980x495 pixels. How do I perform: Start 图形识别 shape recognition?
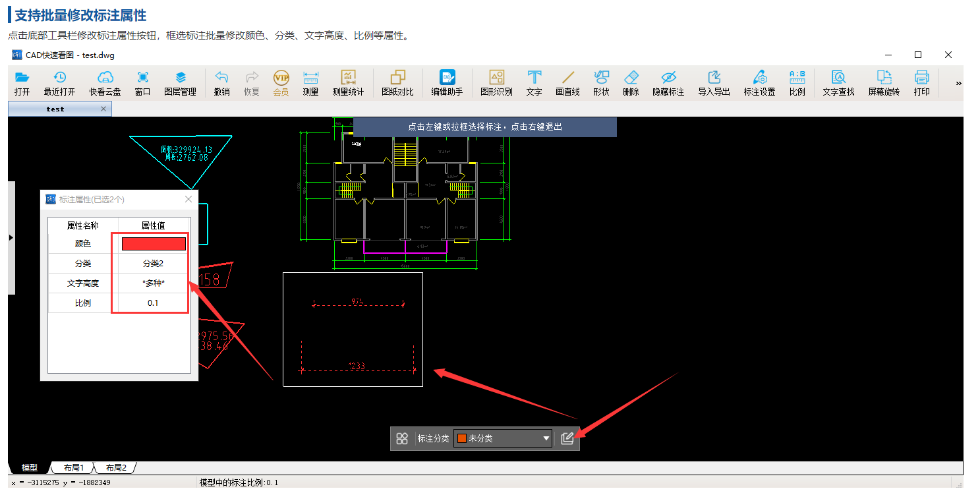[x=496, y=83]
